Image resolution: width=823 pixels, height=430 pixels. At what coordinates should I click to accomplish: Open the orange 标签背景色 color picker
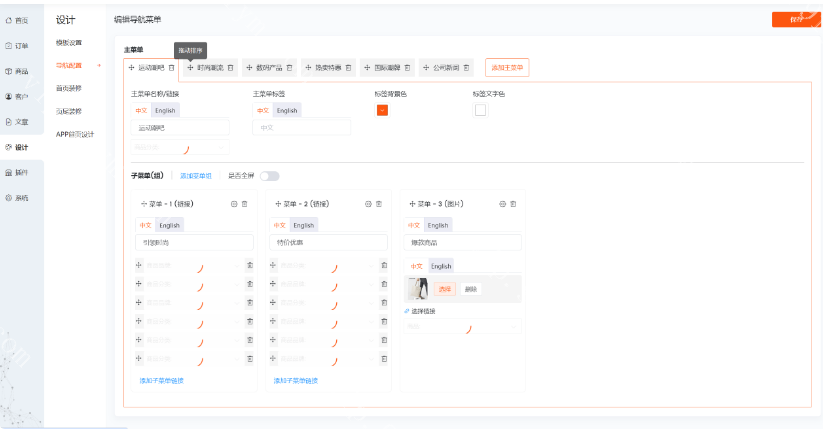point(382,110)
